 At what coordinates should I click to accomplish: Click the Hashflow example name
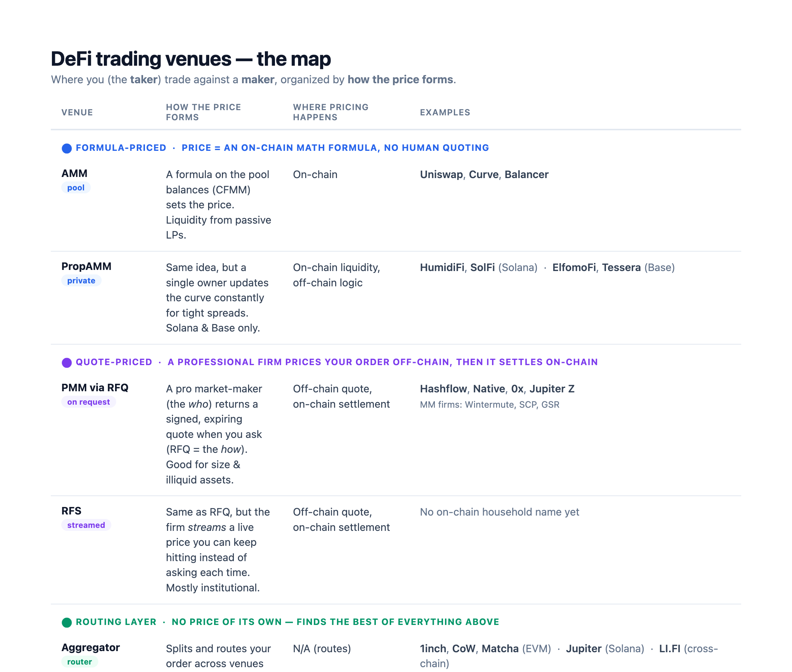click(x=443, y=389)
